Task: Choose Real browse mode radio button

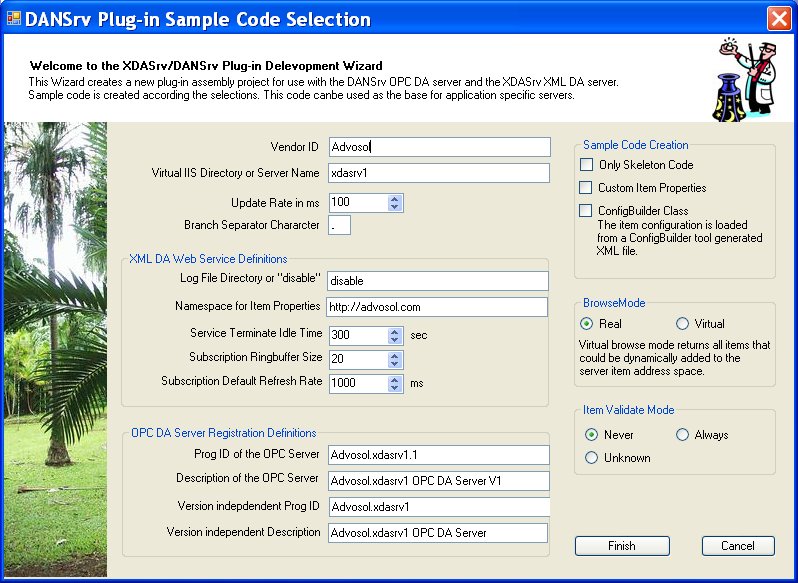Action: [x=587, y=324]
